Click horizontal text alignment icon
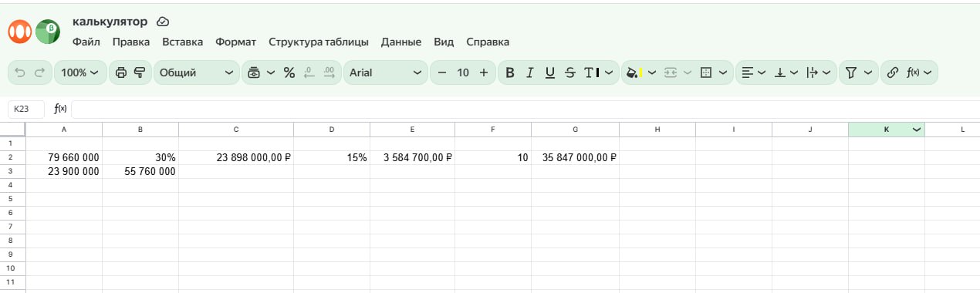 click(747, 72)
